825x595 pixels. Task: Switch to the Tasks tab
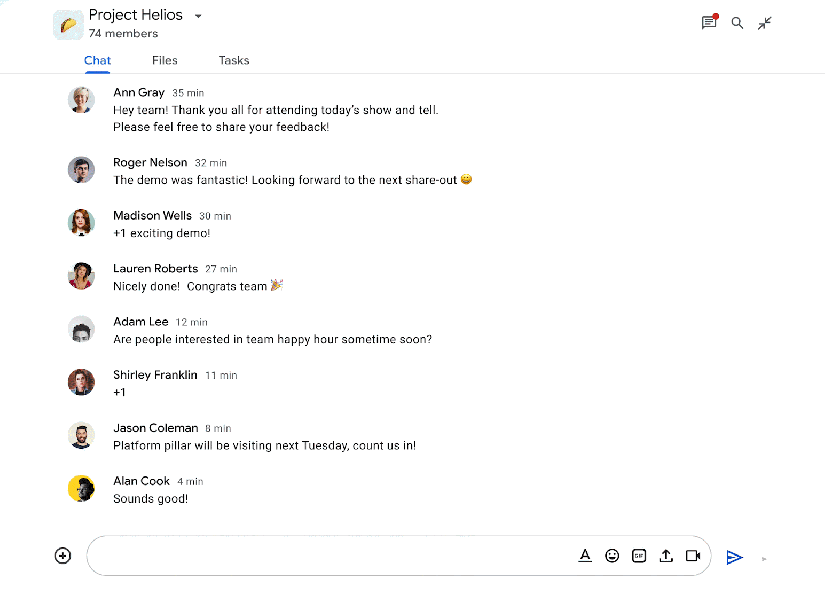pyautogui.click(x=233, y=60)
